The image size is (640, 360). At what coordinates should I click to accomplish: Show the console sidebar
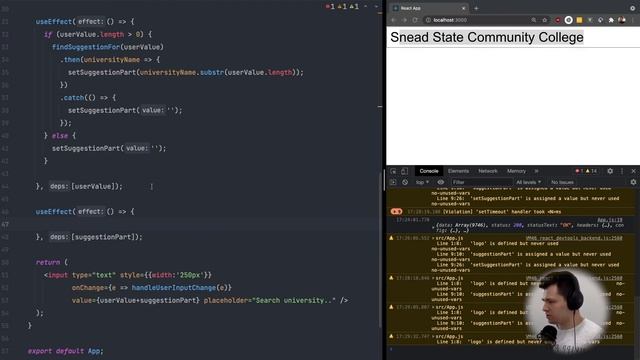(393, 182)
